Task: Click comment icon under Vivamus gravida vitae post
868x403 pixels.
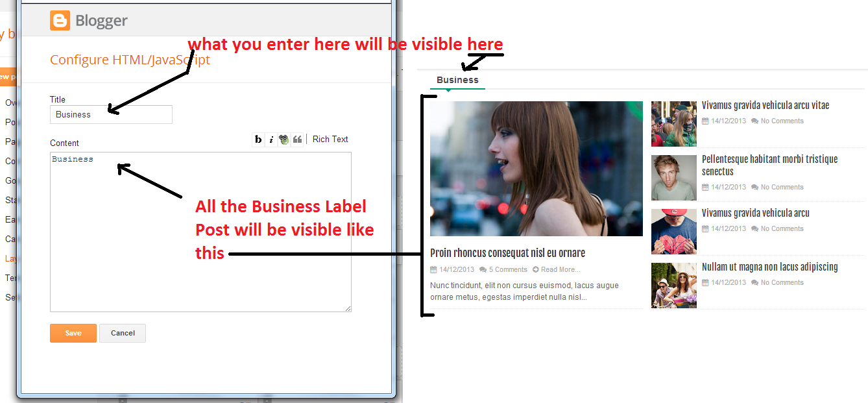Action: [x=754, y=121]
